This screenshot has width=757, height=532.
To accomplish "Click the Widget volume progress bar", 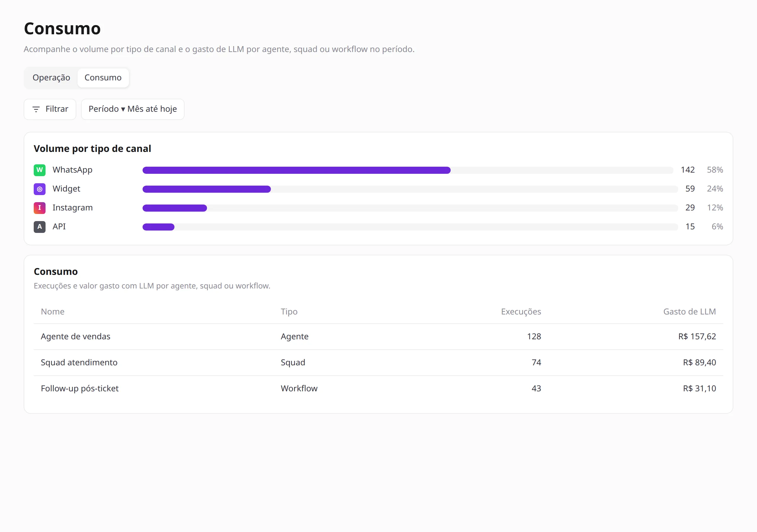I will pos(410,189).
